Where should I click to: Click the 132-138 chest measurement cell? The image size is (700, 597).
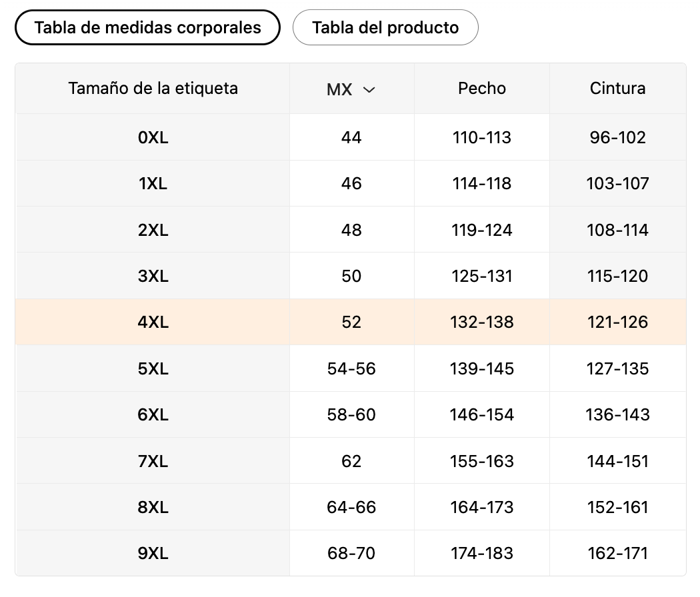point(481,322)
